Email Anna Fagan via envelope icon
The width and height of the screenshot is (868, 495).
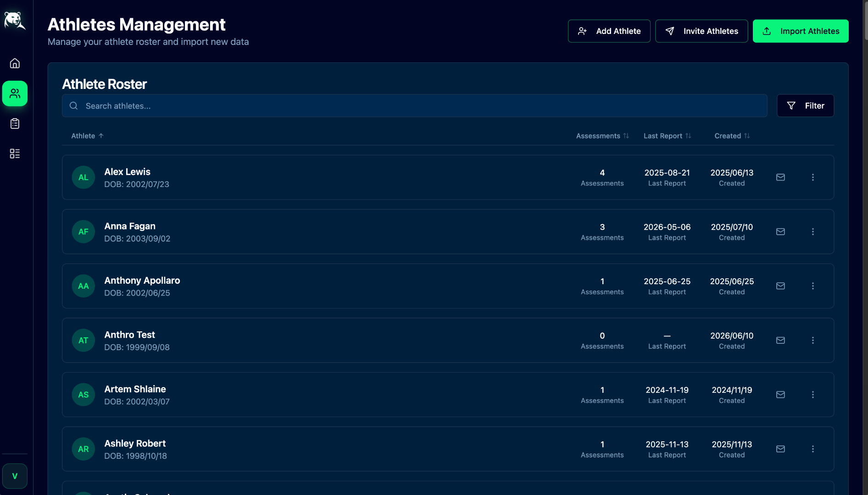click(x=780, y=232)
